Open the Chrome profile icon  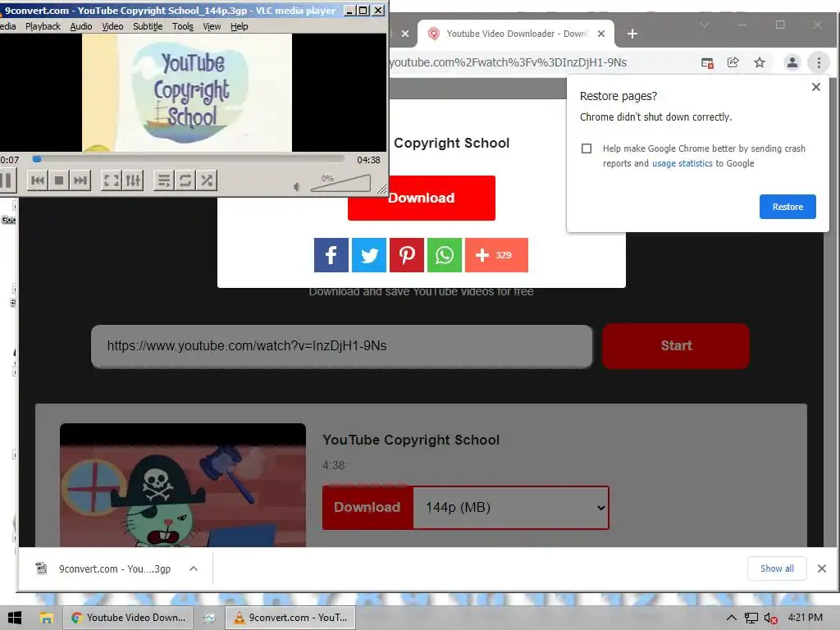pyautogui.click(x=792, y=62)
